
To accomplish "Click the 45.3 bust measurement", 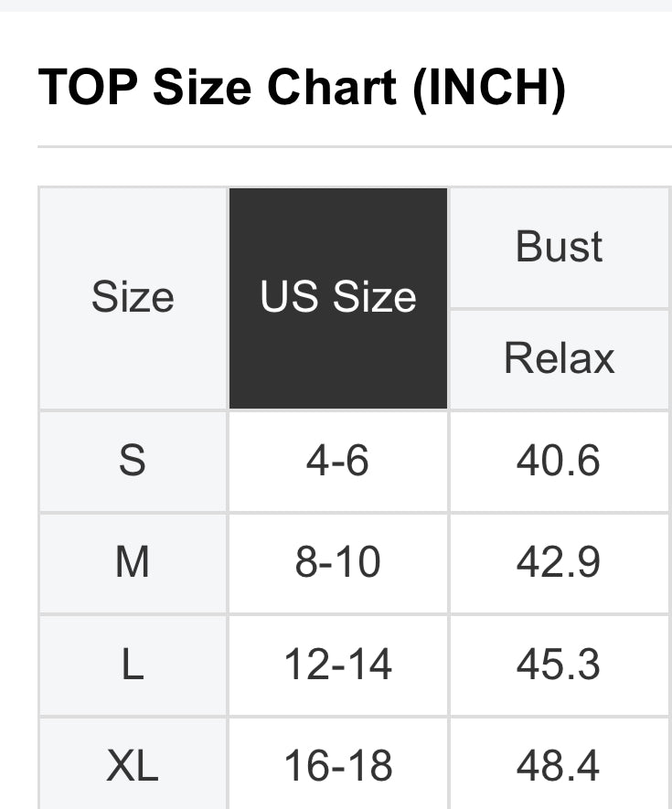I will click(559, 665).
